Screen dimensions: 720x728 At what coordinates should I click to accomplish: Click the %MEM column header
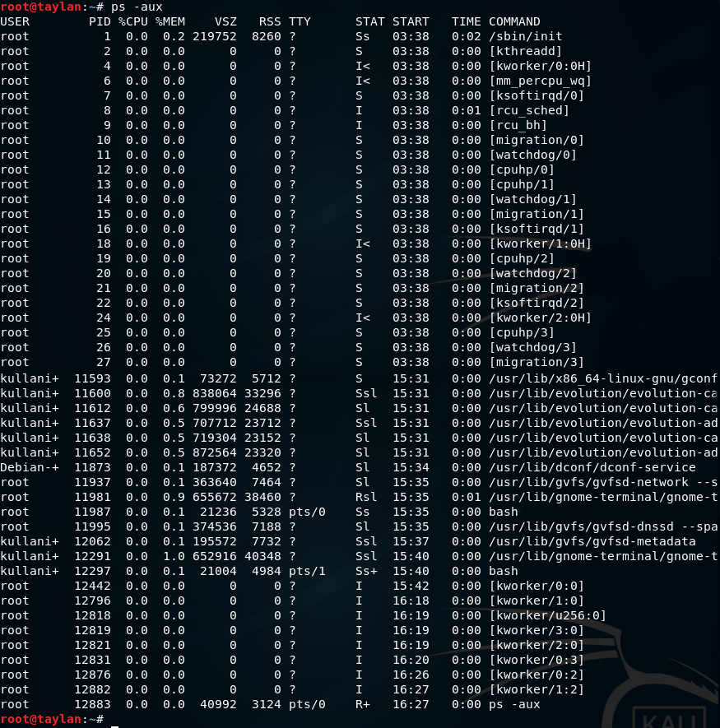[170, 22]
